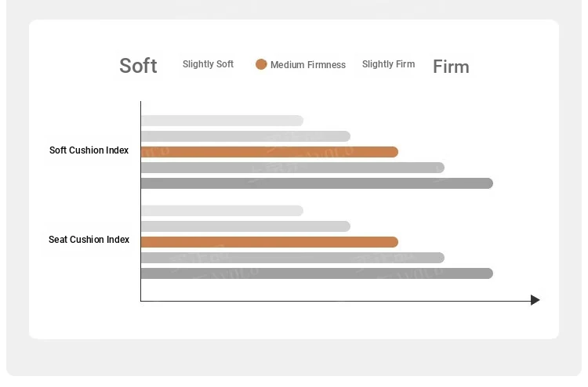Click second light gray bar in Soft Cushion group
Screen dimensions: 588x387
pyautogui.click(x=246, y=136)
